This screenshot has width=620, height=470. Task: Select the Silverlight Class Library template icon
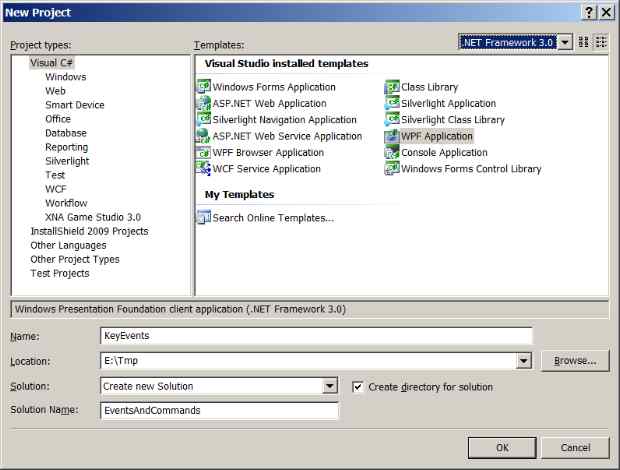(x=392, y=119)
